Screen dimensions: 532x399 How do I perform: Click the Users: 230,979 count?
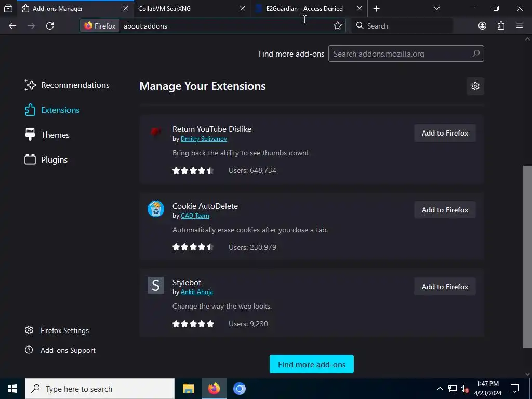pos(252,247)
